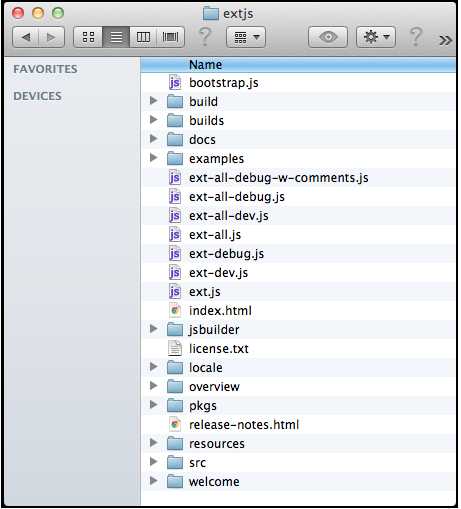
Task: Expand the pkgs folder
Action: click(x=153, y=405)
